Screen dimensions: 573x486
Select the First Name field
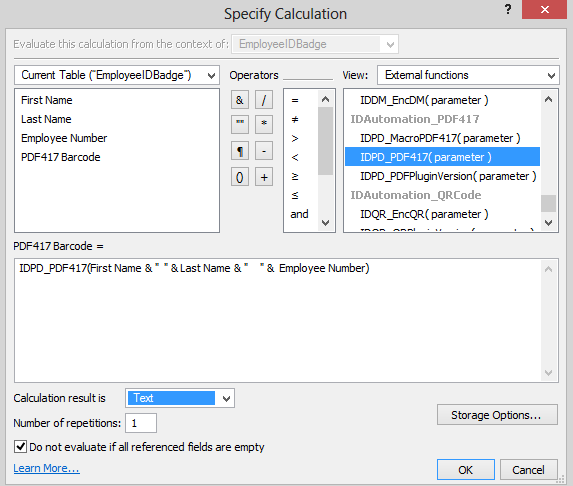tap(47, 100)
